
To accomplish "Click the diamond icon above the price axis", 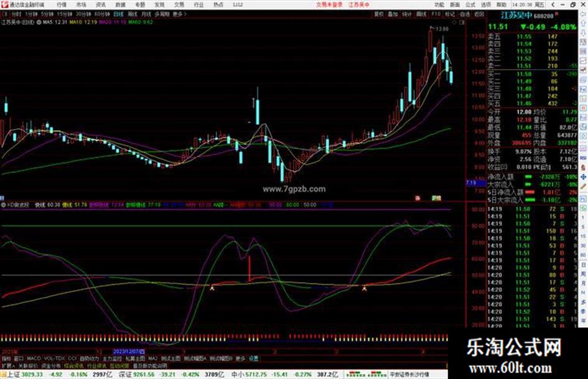I will (454, 22).
